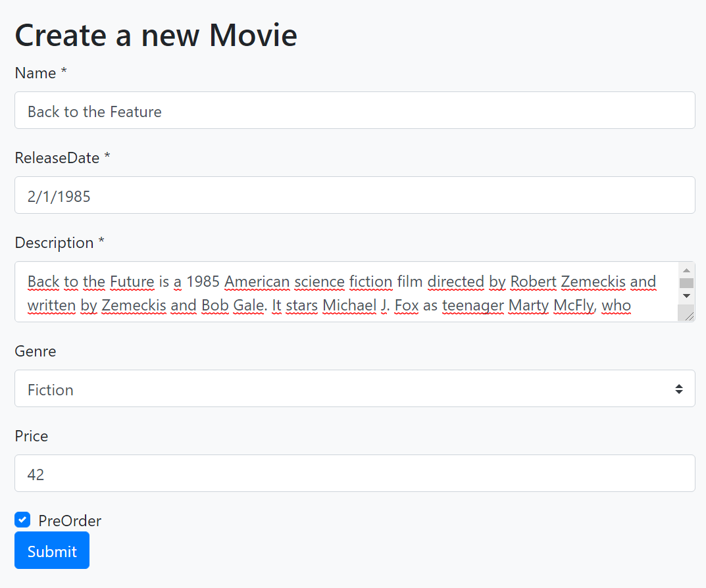
Task: Click the Genre label
Action: click(x=36, y=351)
